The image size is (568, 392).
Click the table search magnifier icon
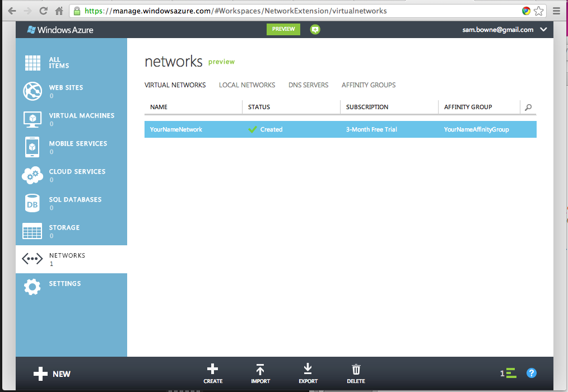pos(528,107)
